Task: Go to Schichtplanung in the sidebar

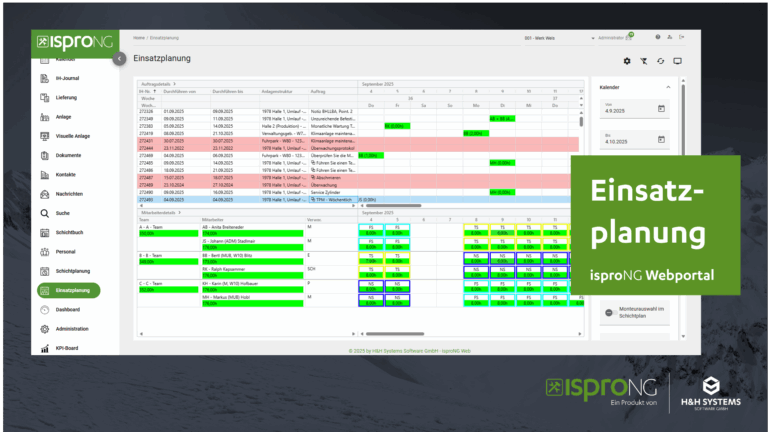Action: tap(72, 271)
